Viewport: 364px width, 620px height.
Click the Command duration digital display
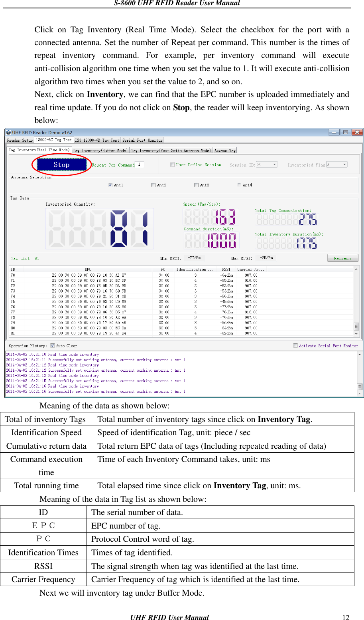point(211,241)
